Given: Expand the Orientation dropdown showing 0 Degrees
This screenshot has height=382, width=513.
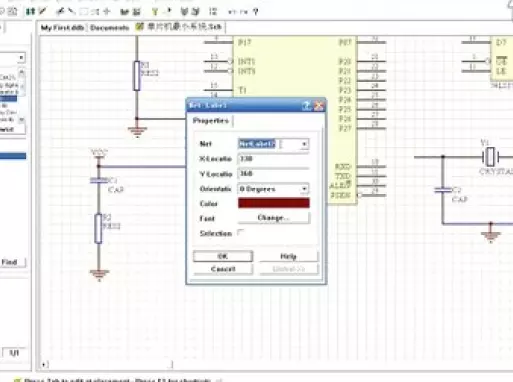Looking at the screenshot, I should coord(304,189).
